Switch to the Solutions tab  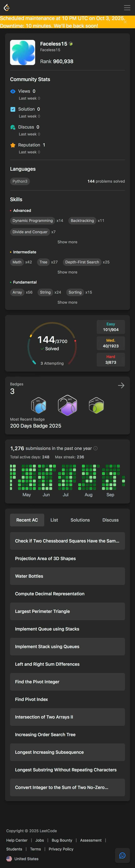coord(80,520)
